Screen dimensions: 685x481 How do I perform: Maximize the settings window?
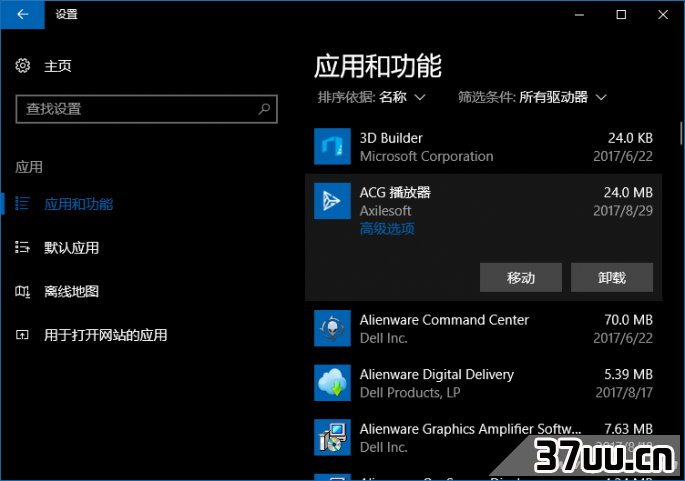pyautogui.click(x=621, y=14)
